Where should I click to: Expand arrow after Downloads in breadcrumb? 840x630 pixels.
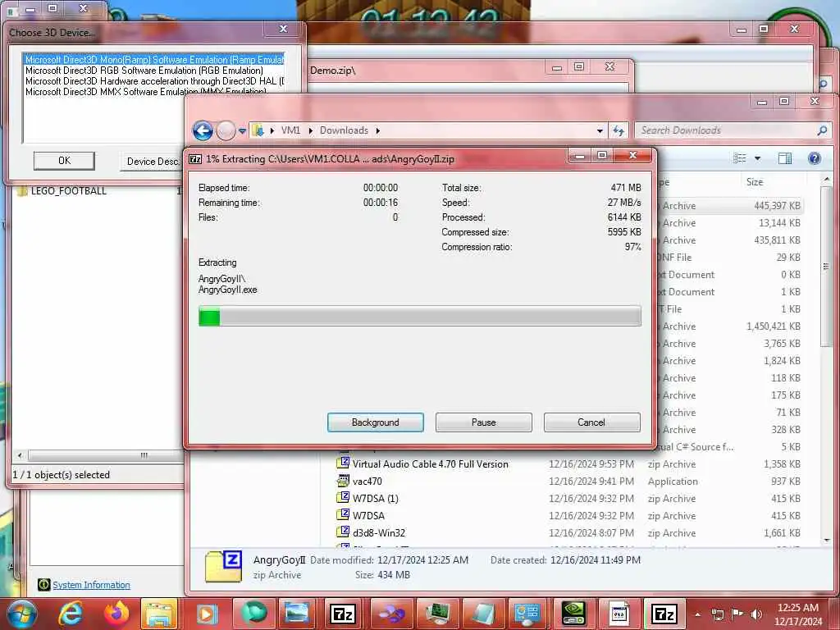pyautogui.click(x=377, y=130)
